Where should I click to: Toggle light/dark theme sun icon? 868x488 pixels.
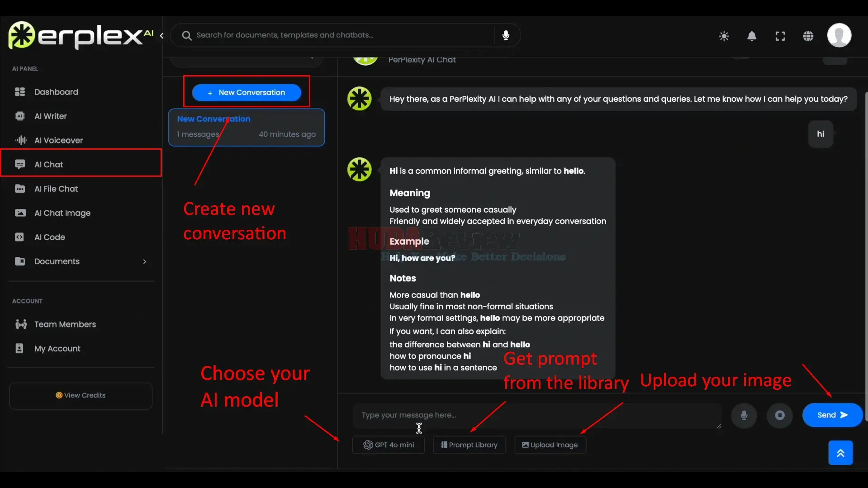pyautogui.click(x=724, y=36)
